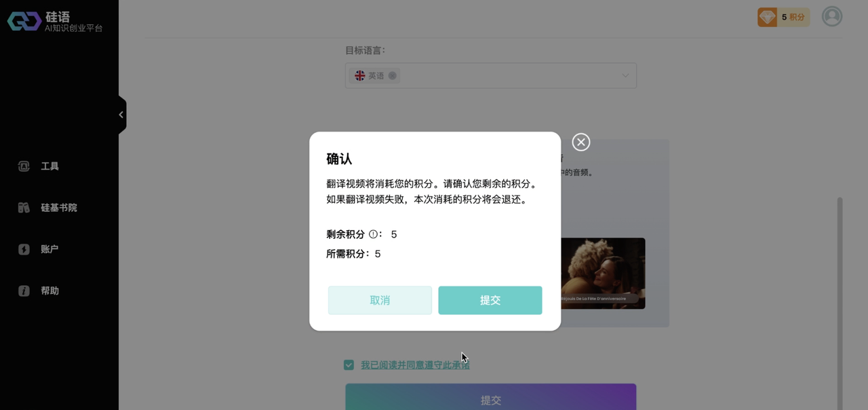Viewport: 868px width, 410px height.
Task: Click the 硅语 logo icon
Action: click(x=24, y=21)
